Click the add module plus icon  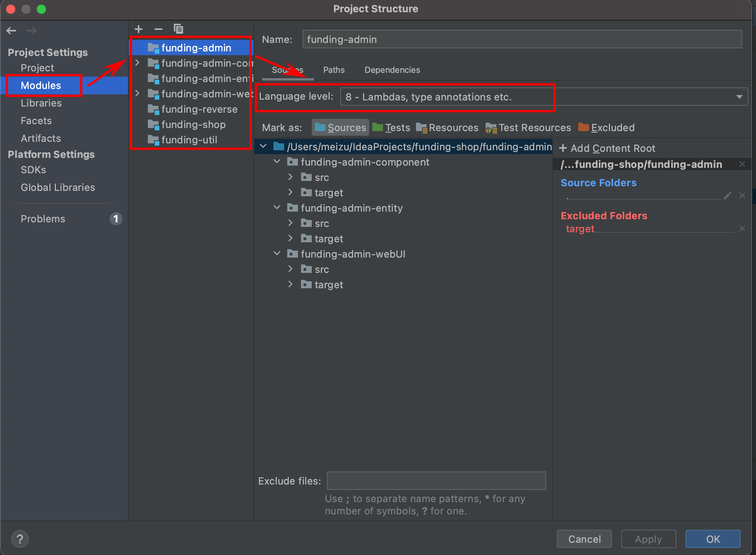tap(139, 29)
